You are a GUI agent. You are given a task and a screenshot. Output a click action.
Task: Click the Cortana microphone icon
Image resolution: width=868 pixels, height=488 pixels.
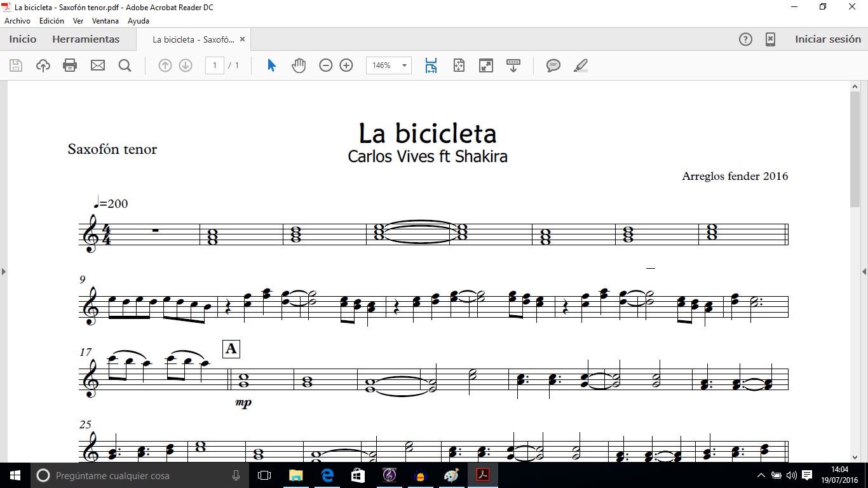pos(236,475)
